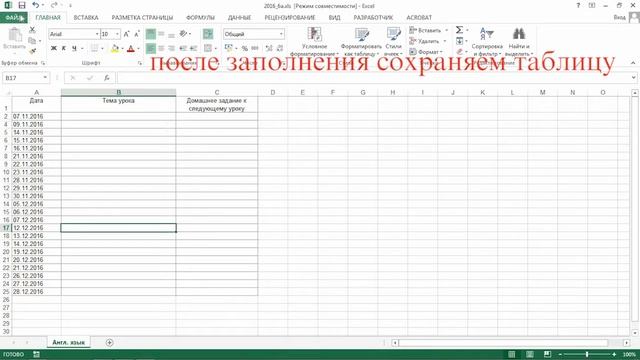
Task: Switch to the ДАННЫЕ tab
Action: (x=239, y=18)
